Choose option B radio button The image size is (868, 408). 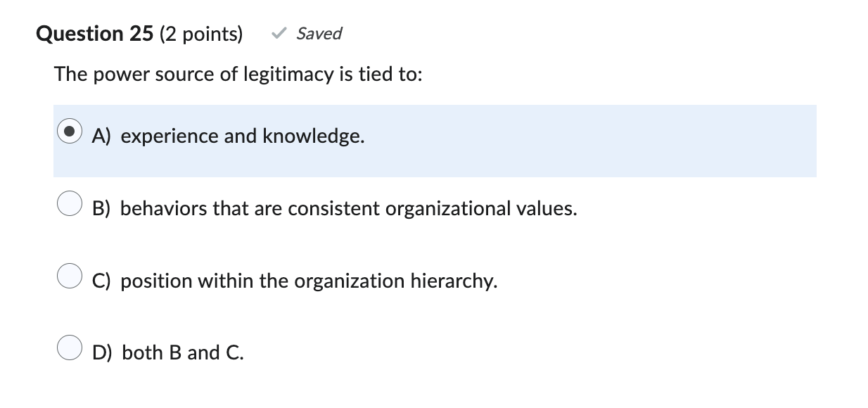[x=70, y=204]
